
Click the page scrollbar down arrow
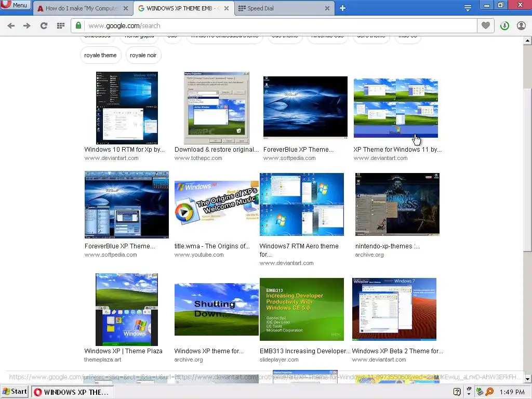coord(527,379)
